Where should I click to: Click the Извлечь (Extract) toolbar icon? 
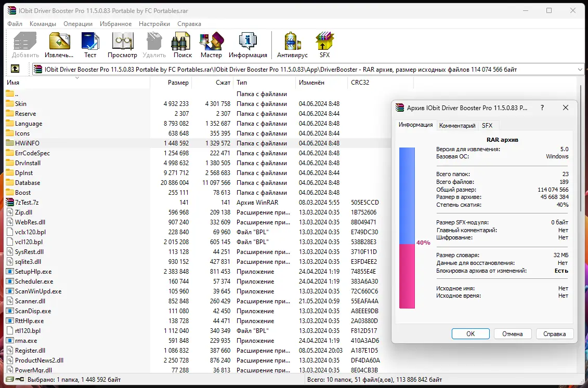(59, 45)
